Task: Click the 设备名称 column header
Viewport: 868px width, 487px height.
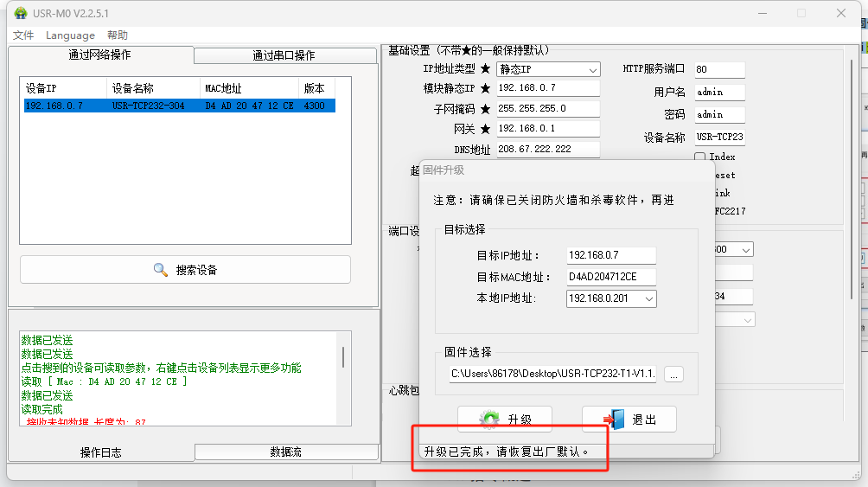Action: (133, 88)
